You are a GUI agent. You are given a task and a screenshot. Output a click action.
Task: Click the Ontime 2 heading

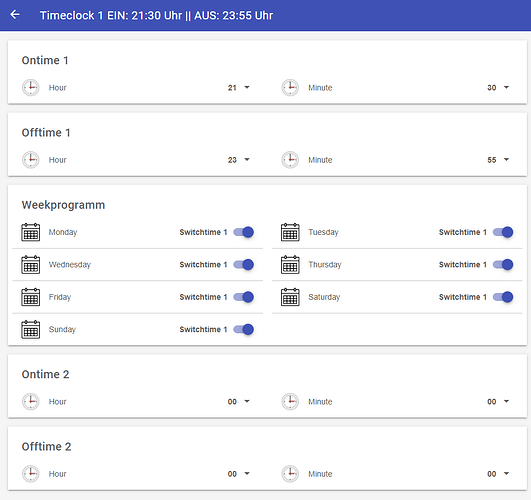(x=45, y=374)
